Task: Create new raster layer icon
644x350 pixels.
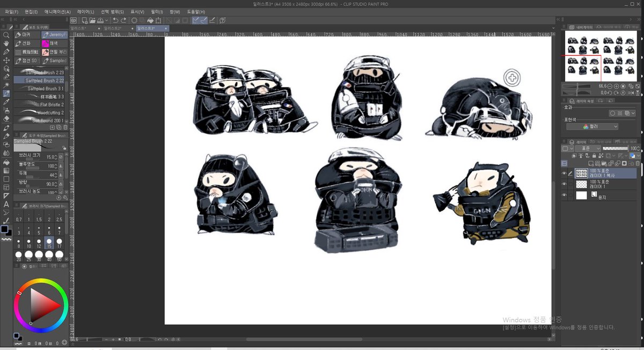Action: tap(590, 163)
